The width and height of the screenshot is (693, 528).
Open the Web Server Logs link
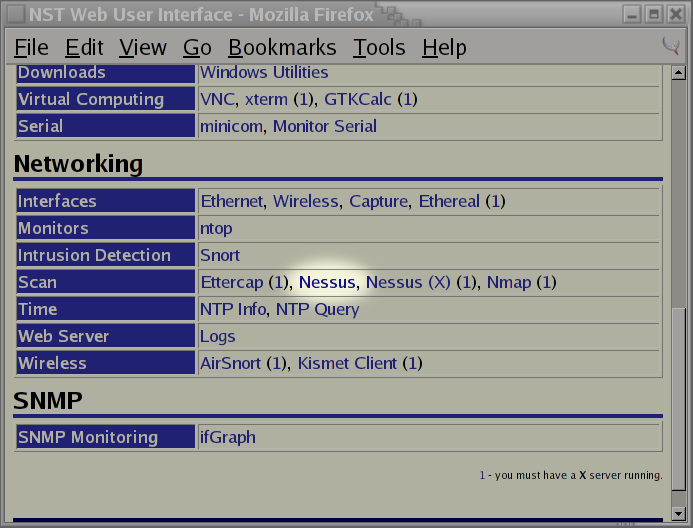217,337
